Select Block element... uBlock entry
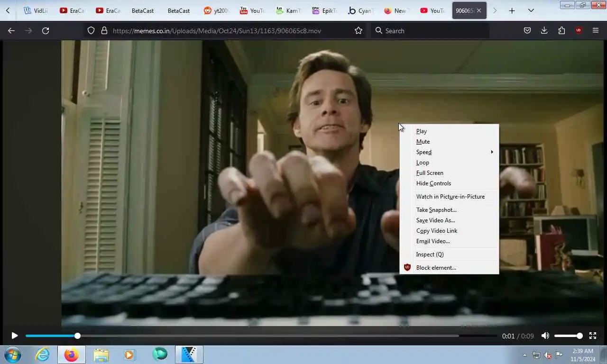 point(449,268)
